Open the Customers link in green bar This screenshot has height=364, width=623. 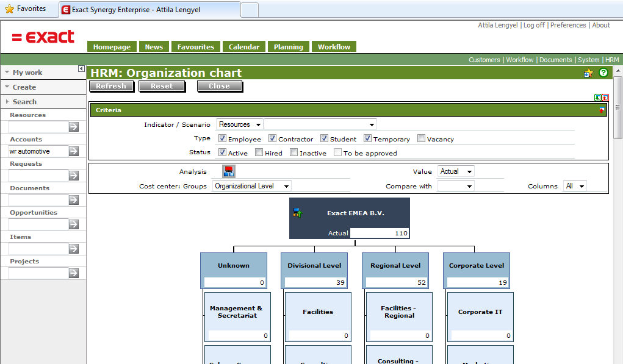[x=484, y=60]
